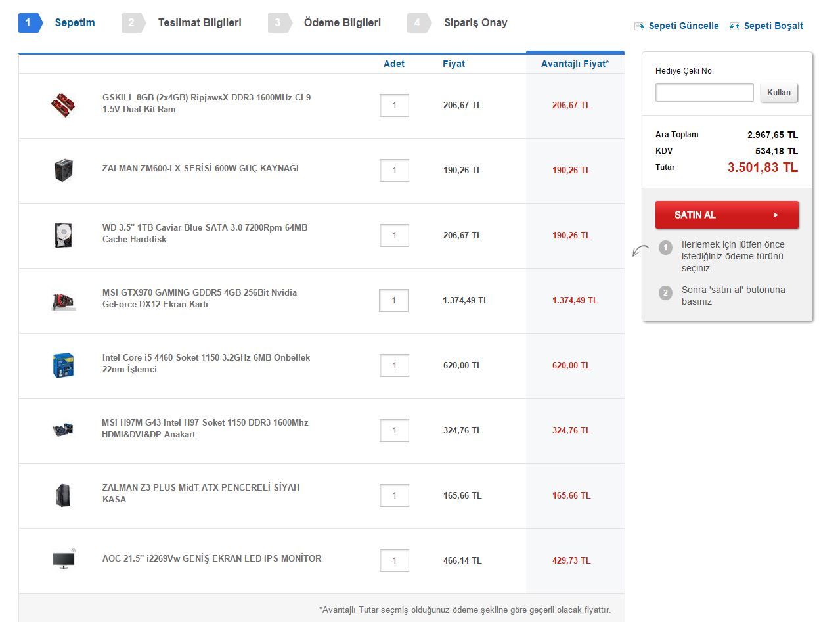Click the KDV 534,18 TL value

pyautogui.click(x=776, y=151)
